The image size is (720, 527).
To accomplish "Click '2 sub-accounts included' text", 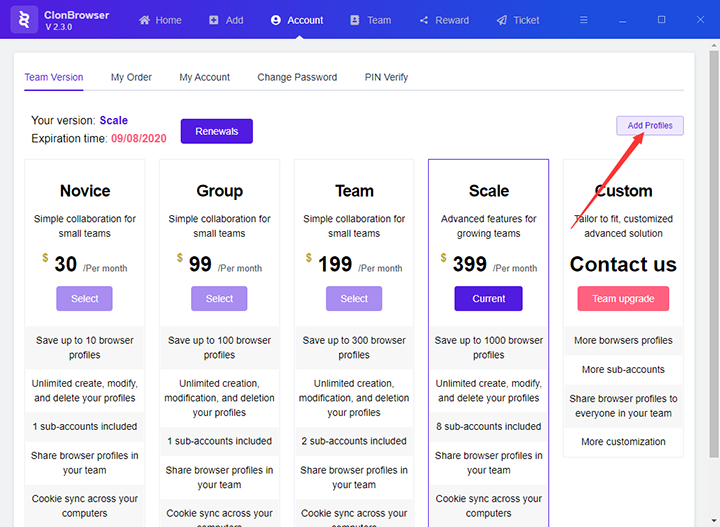I will point(354,441).
